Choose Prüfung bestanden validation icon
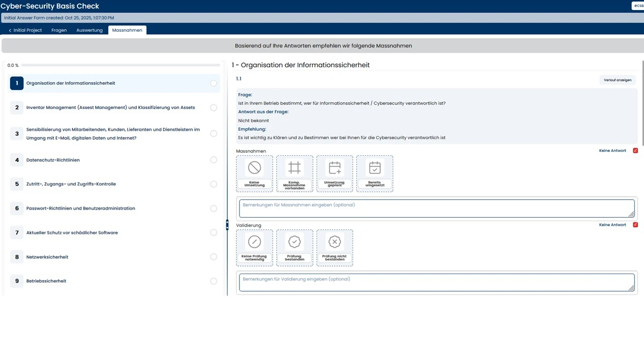The image size is (644, 362). click(294, 242)
